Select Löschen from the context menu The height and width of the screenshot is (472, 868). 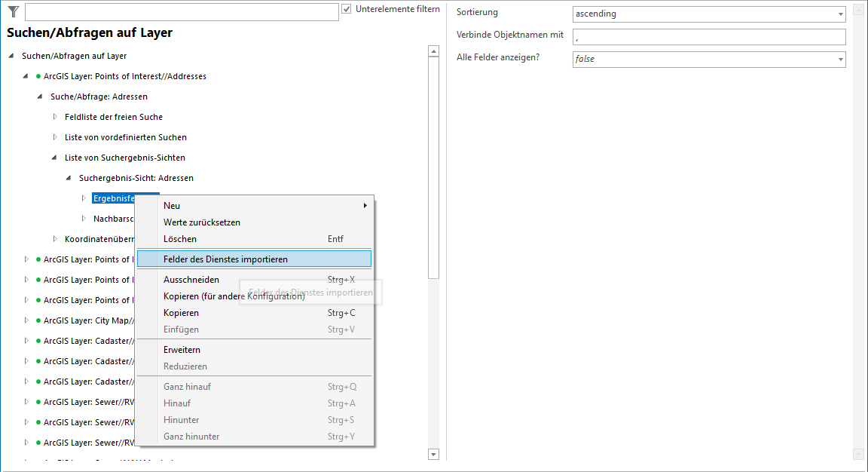tap(180, 239)
